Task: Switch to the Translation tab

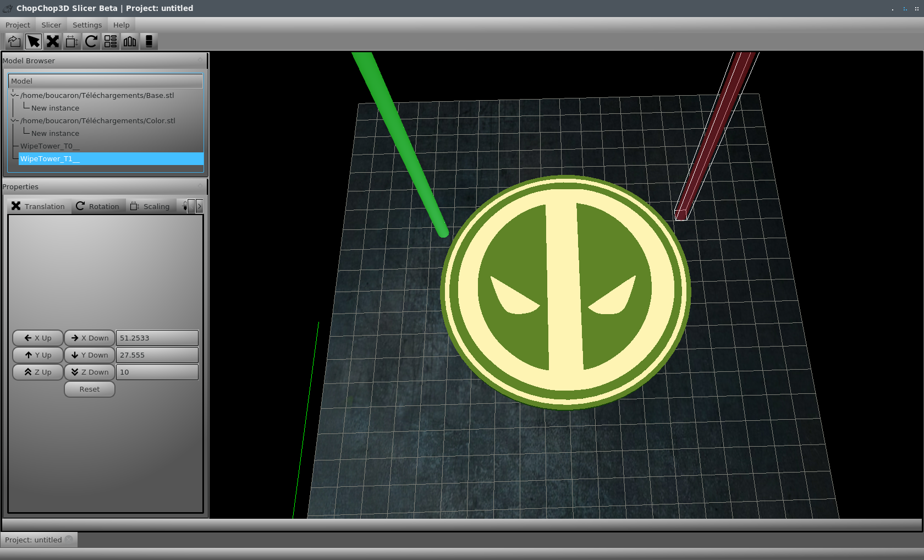Action: point(39,206)
